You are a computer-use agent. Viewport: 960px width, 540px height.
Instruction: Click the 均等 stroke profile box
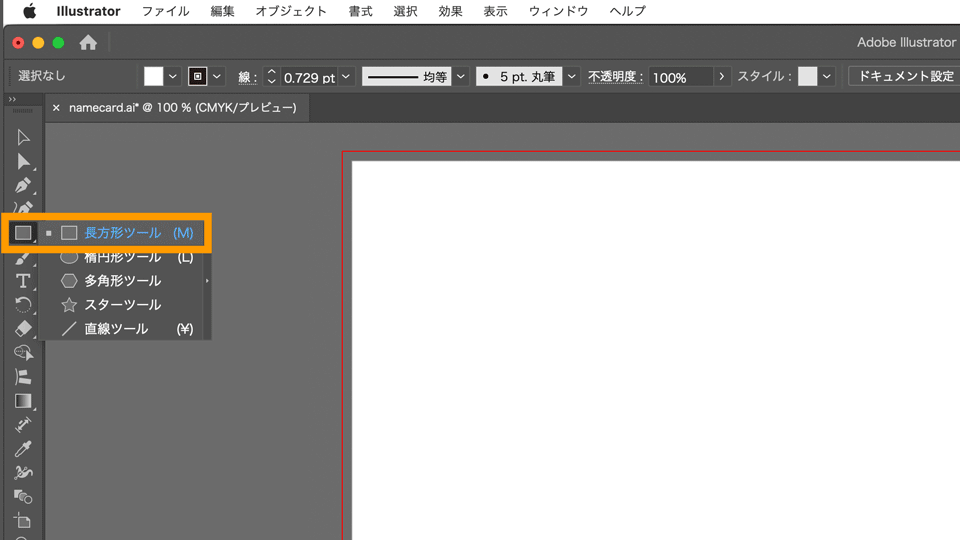407,77
